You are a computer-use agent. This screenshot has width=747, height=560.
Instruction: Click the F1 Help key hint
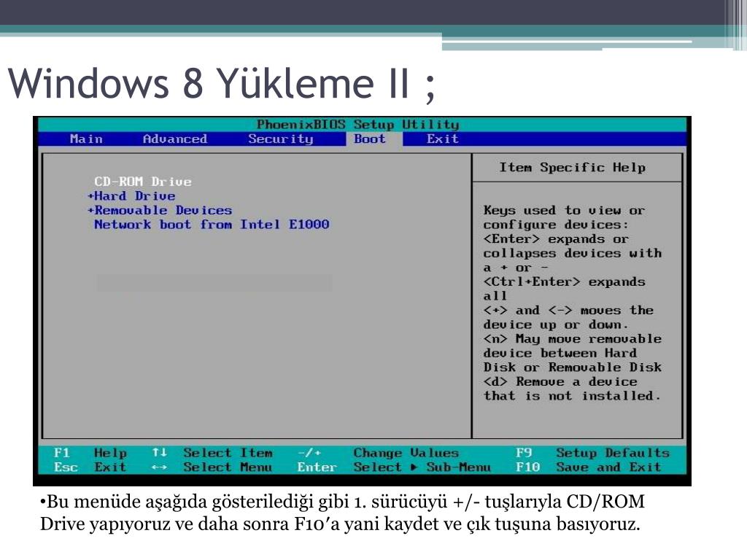(90, 453)
